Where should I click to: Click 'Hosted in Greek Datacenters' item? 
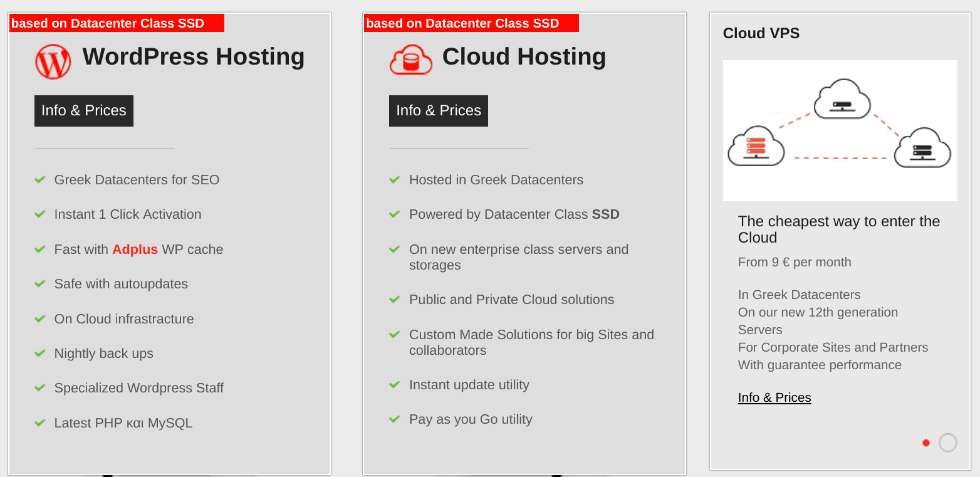tap(496, 180)
